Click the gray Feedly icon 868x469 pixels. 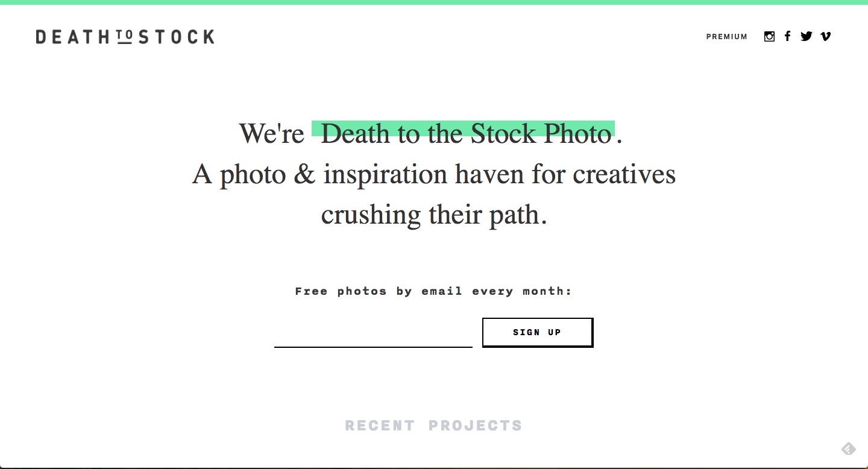(x=848, y=449)
